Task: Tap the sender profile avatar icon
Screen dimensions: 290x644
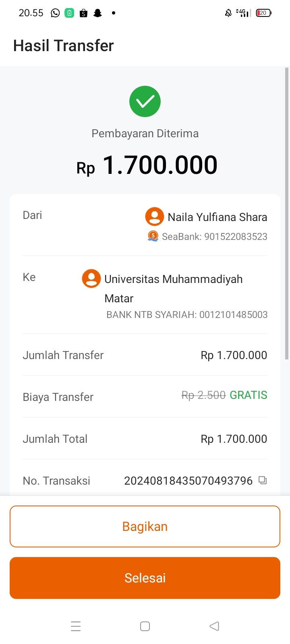Action: 154,217
